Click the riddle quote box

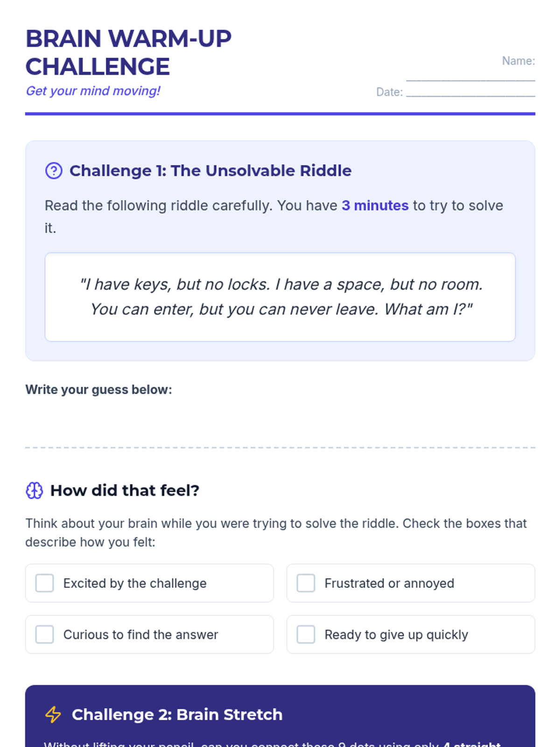pos(280,297)
